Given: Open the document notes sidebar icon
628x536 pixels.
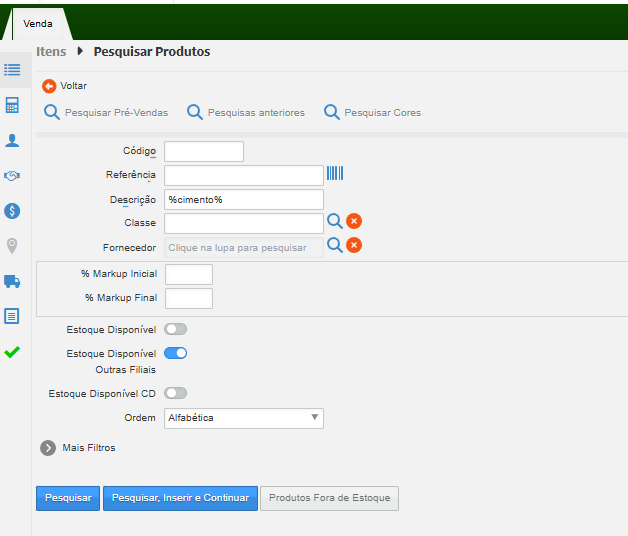Looking at the screenshot, I should (12, 316).
